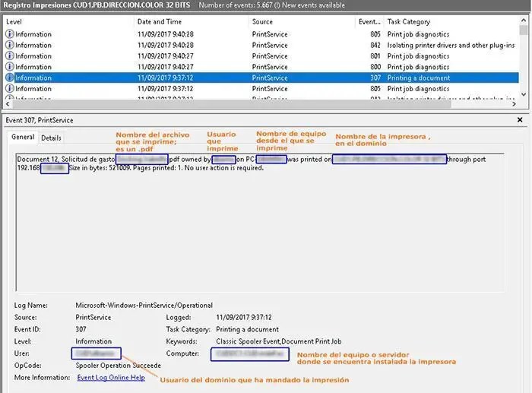The height and width of the screenshot is (393, 532).
Task: Select the 'Printing a document' event row
Action: [261, 78]
